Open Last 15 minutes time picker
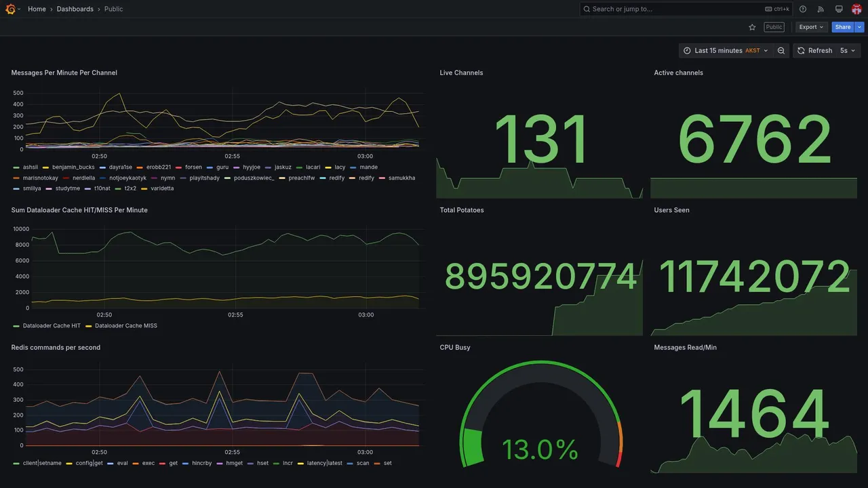This screenshot has width=868, height=488. pyautogui.click(x=725, y=51)
